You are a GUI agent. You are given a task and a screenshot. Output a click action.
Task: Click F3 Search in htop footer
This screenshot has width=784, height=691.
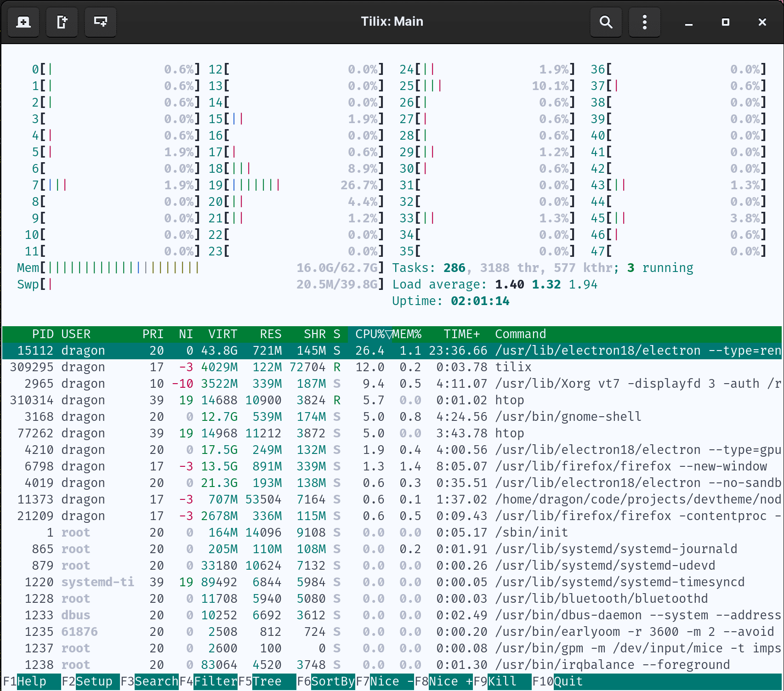(x=149, y=681)
